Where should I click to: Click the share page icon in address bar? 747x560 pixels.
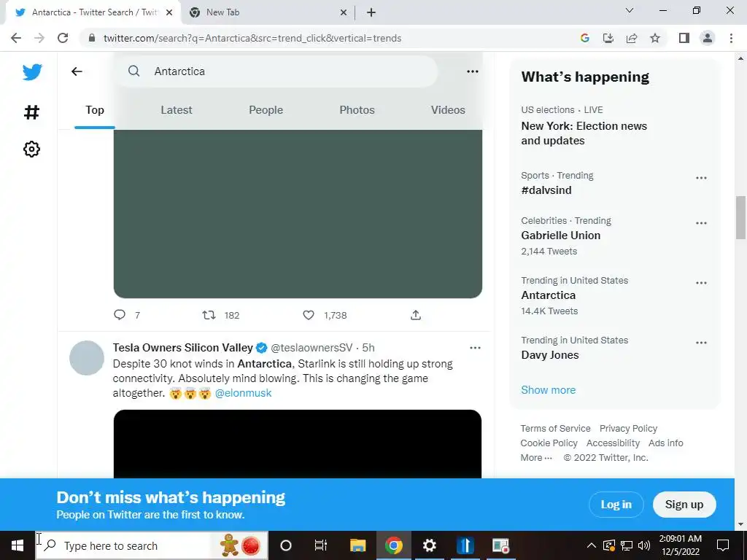pos(632,38)
